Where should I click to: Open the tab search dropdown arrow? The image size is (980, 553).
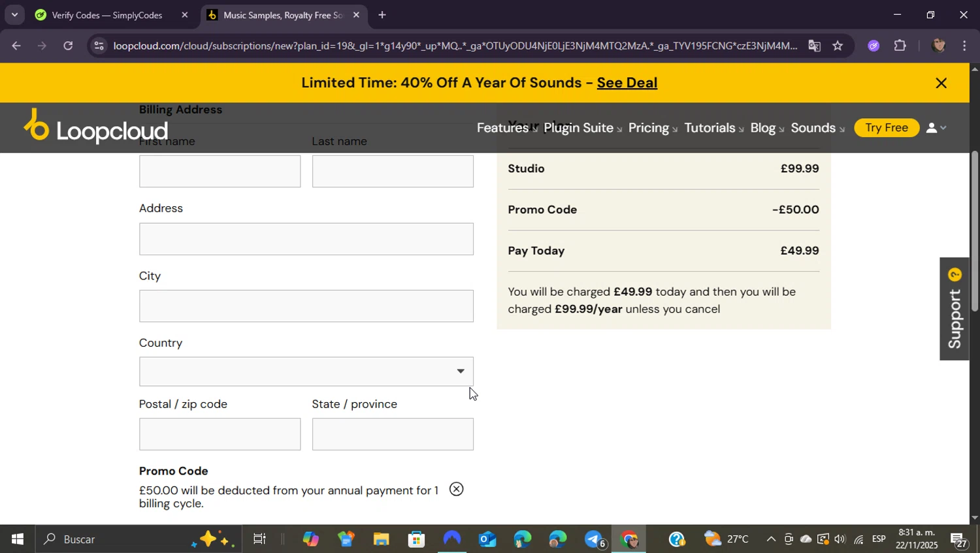pos(14,14)
